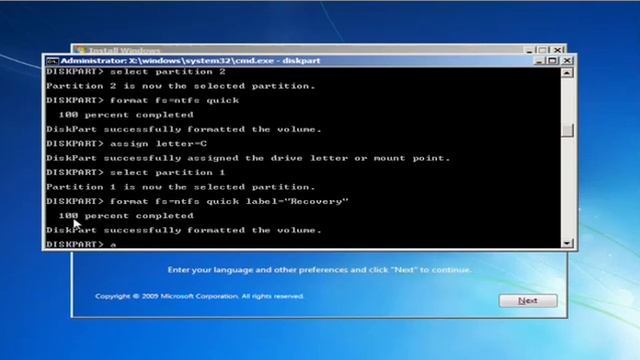Minimize the diskpart command prompt window
Image resolution: width=640 pixels, height=360 pixels.
539,61
